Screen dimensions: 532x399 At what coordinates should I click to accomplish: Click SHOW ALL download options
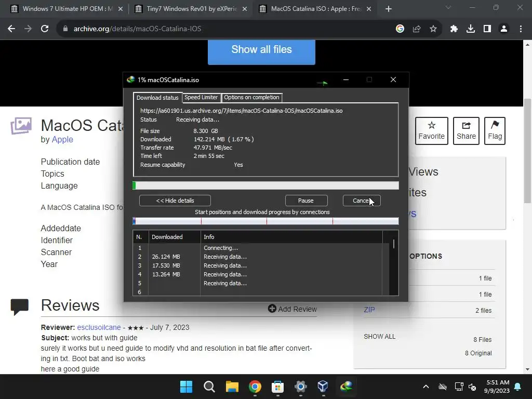(x=379, y=337)
